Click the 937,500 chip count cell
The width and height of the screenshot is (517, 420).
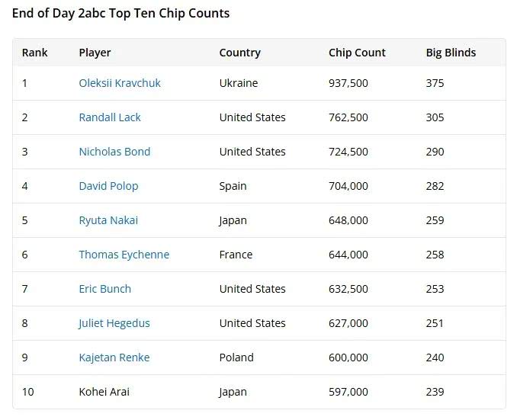click(x=348, y=83)
